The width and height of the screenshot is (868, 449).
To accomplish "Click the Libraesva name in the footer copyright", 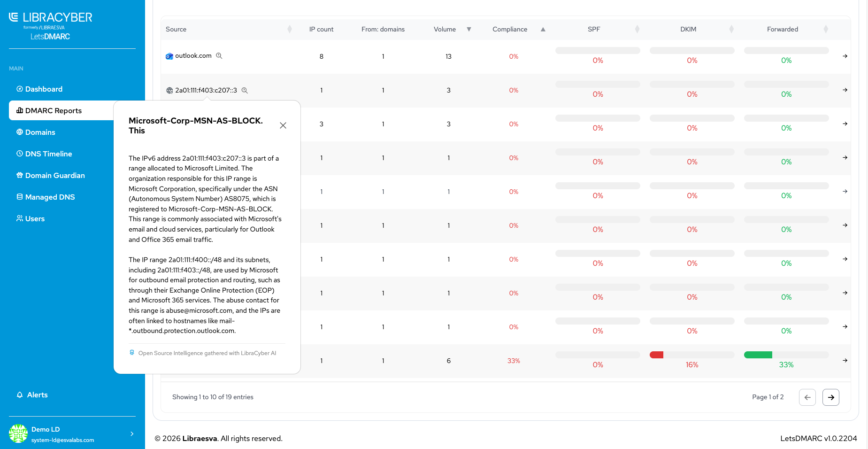I will [x=200, y=439].
